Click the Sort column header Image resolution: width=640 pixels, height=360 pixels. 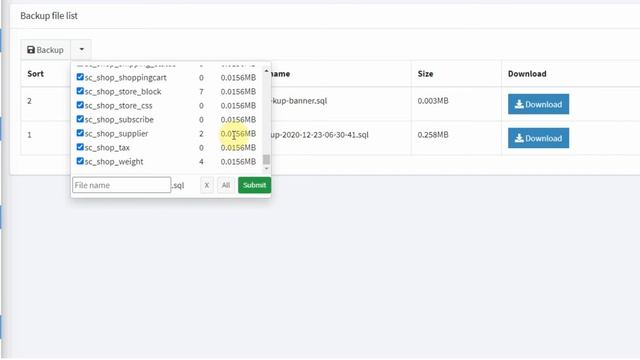coord(36,74)
